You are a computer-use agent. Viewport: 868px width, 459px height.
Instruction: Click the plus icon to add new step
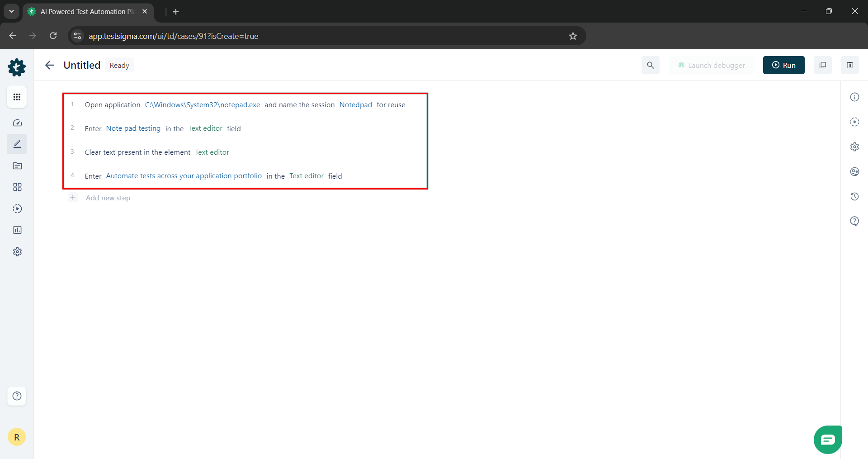point(73,198)
